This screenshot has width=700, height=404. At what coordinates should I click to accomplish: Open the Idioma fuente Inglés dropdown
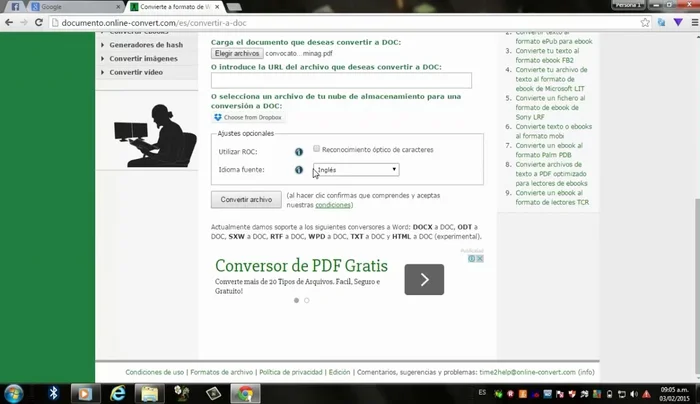pyautogui.click(x=356, y=170)
